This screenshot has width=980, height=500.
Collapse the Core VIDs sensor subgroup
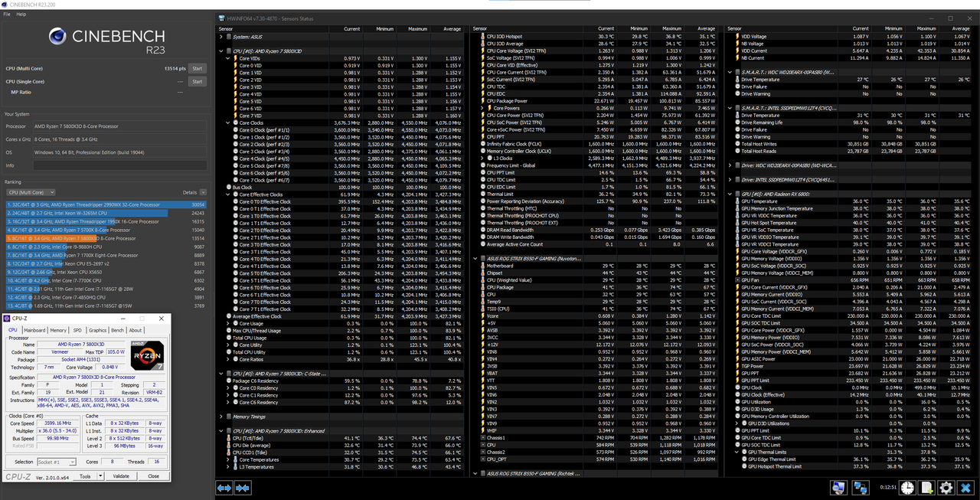click(229, 58)
